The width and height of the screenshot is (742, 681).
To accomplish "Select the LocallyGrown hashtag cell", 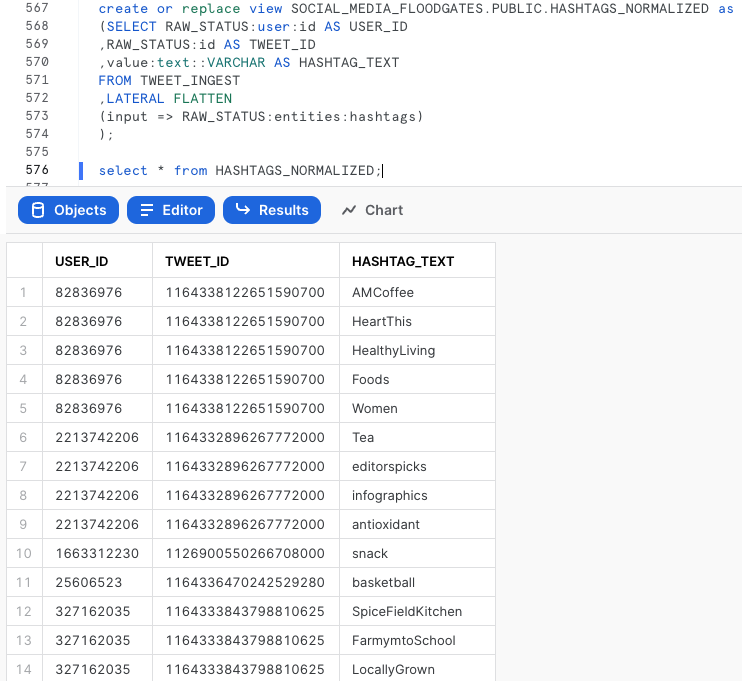I will (417, 669).
